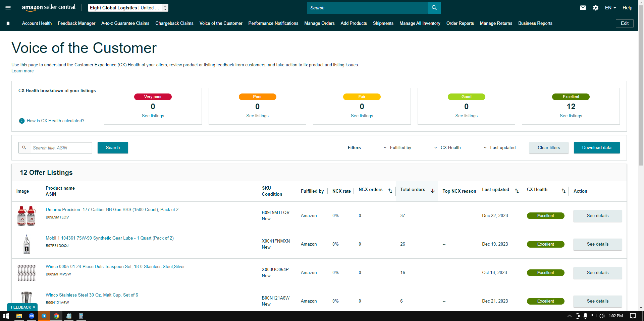This screenshot has width=644, height=321.
Task: Click the Amazon Seller Central logo
Action: click(49, 8)
